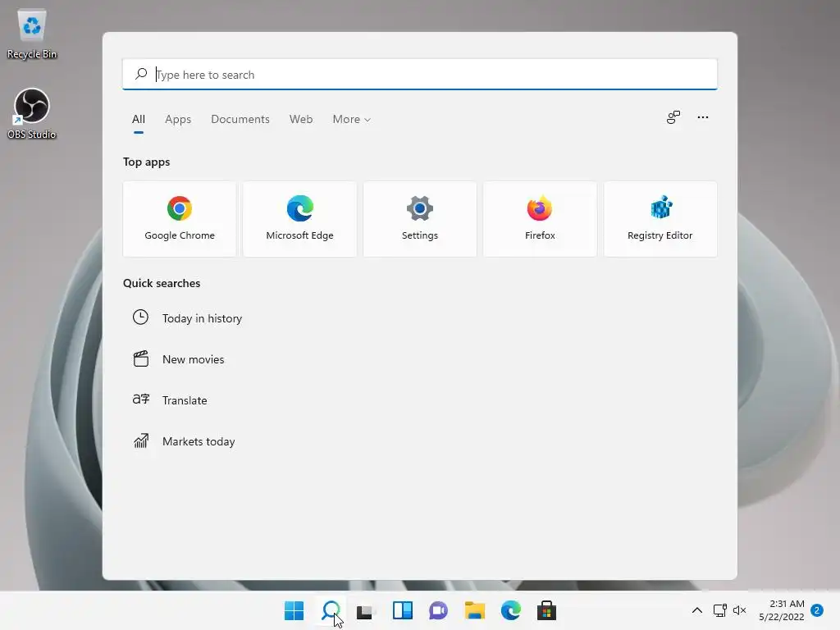The height and width of the screenshot is (630, 840).
Task: Select the OBS Studio desktop shortcut
Action: [32, 114]
